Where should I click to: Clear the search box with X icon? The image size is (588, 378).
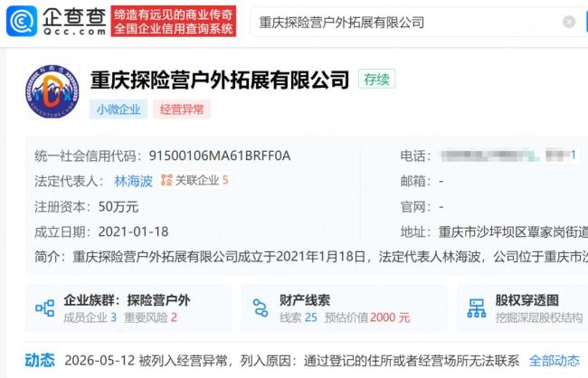click(569, 22)
